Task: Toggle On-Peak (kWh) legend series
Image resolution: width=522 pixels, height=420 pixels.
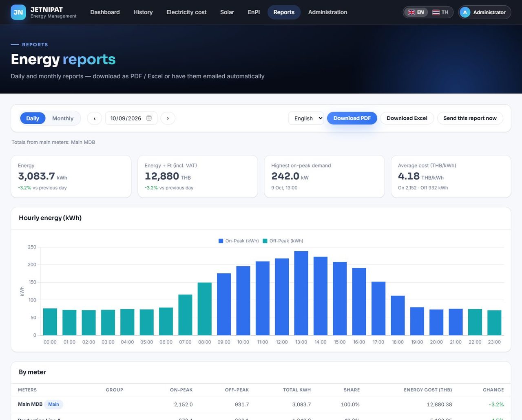Action: point(239,241)
